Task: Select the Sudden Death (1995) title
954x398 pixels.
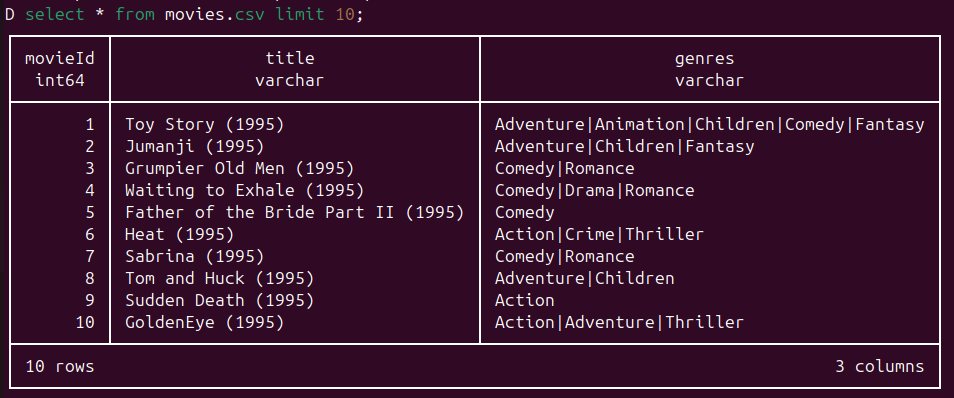Action: coord(220,300)
